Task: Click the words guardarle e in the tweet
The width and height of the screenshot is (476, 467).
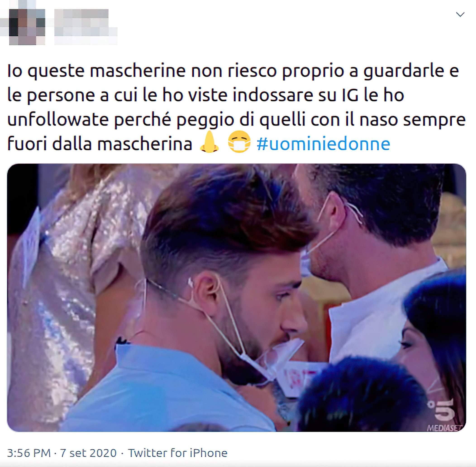Action: 411,71
